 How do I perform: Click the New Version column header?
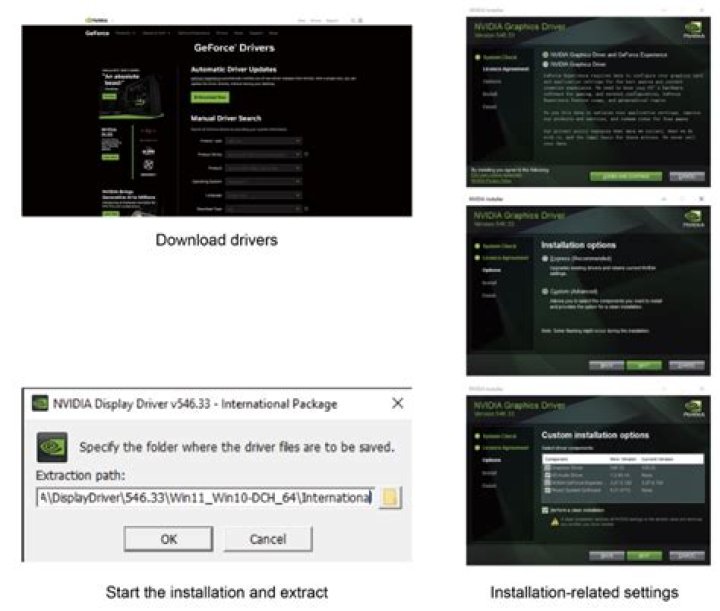coord(623,459)
